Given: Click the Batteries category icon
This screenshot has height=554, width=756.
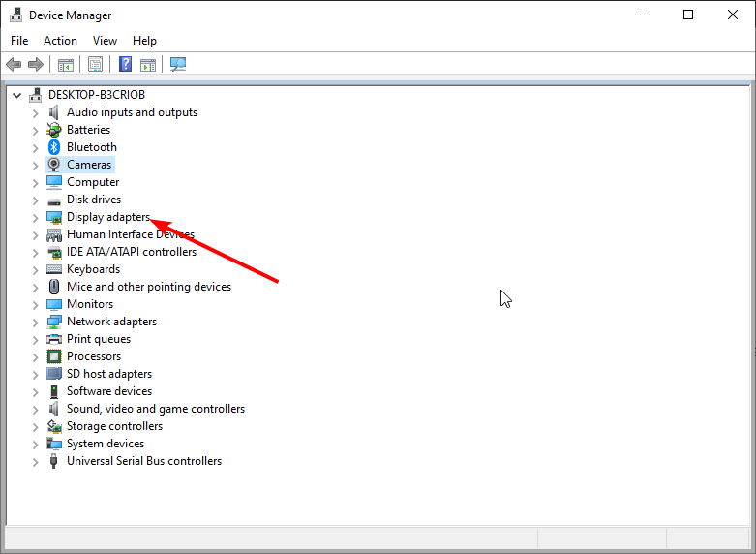Looking at the screenshot, I should [x=54, y=130].
